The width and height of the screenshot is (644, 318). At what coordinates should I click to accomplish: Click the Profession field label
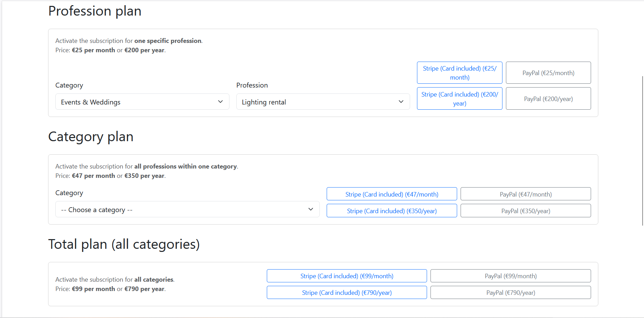point(252,85)
